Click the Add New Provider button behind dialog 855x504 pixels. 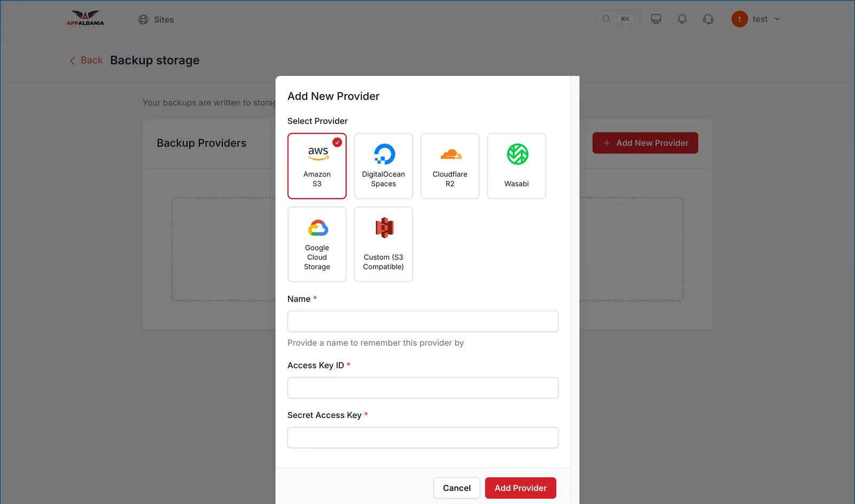[x=645, y=143]
